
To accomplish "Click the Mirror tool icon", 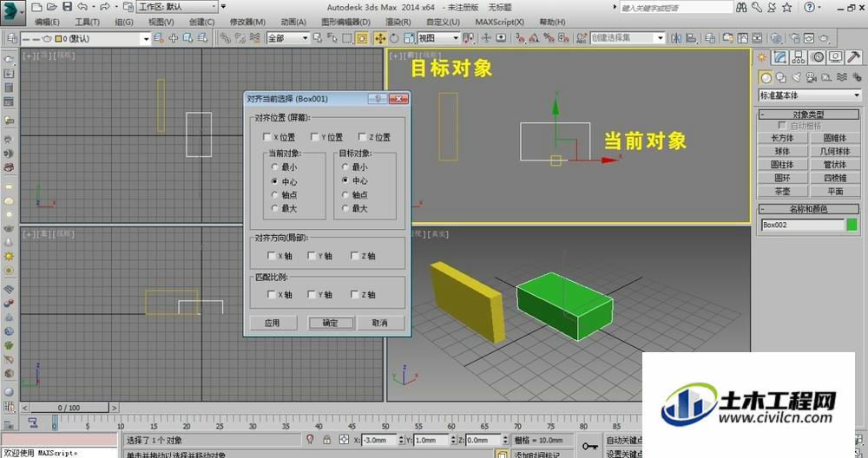I will click(676, 38).
